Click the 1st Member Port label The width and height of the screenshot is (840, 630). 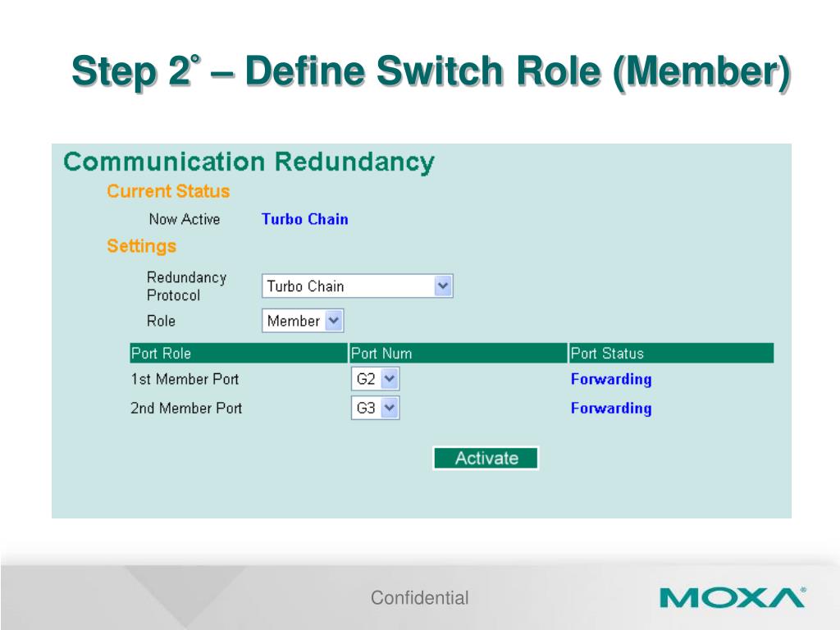(x=185, y=379)
